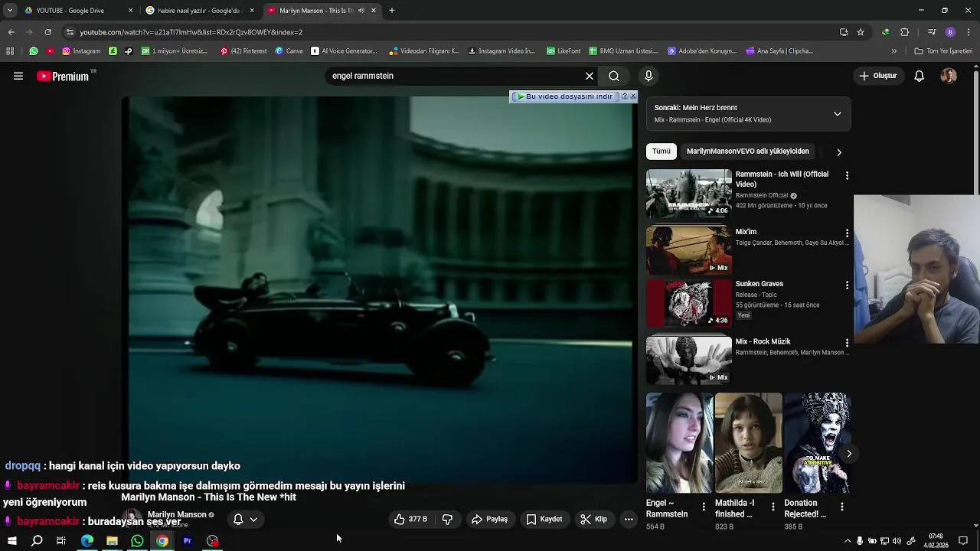Screen dimensions: 980x551
Task: Save the video with Kaydet
Action: (544, 519)
